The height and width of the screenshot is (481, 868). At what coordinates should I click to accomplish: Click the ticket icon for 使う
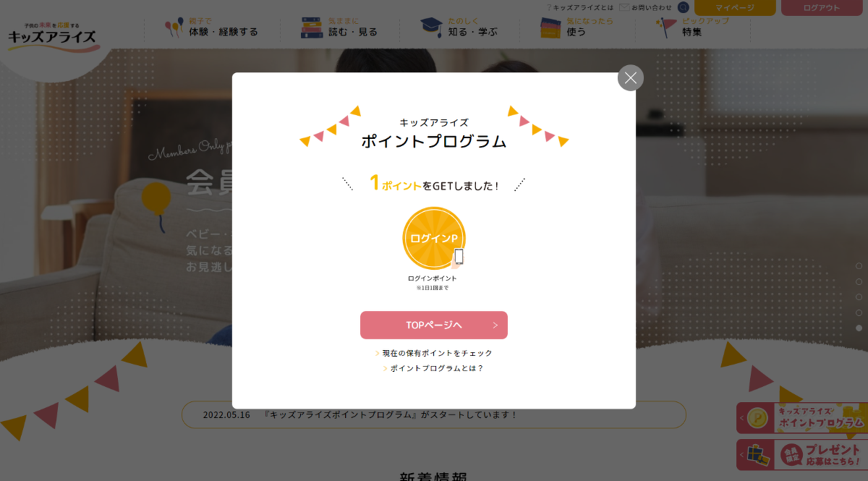click(x=551, y=27)
